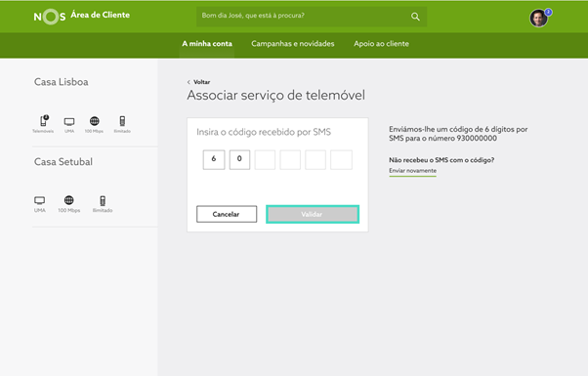The height and width of the screenshot is (376, 588).
Task: Focus the search field "Bom dia José"
Action: pos(312,17)
